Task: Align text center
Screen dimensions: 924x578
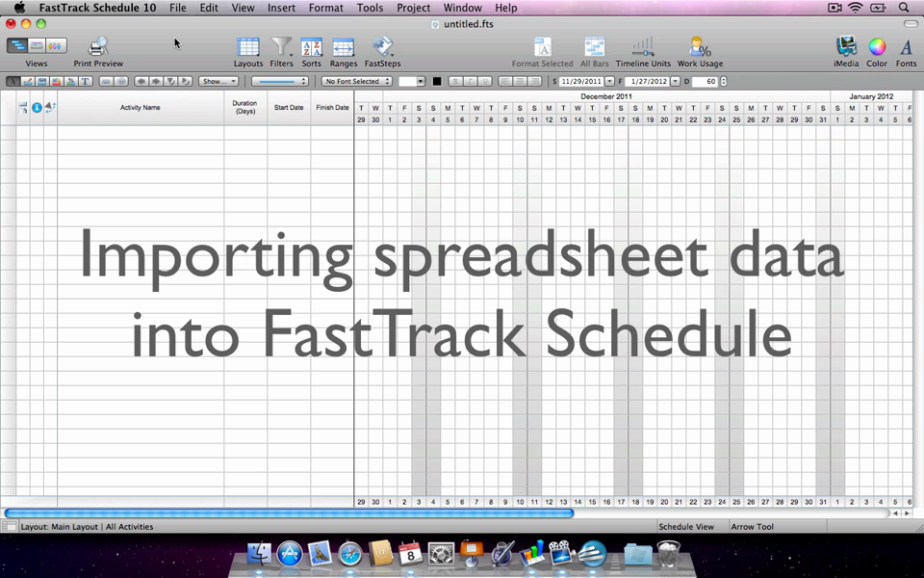Action: [x=520, y=81]
